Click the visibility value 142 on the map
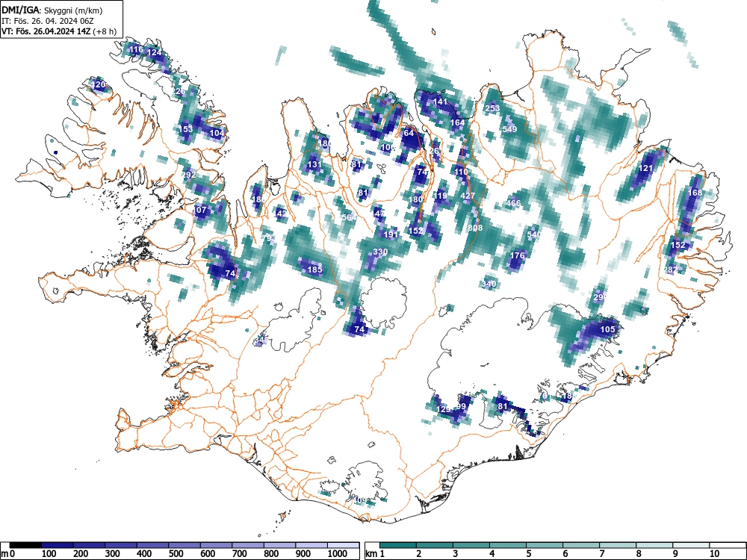This screenshot has width=747, height=560. (x=280, y=214)
